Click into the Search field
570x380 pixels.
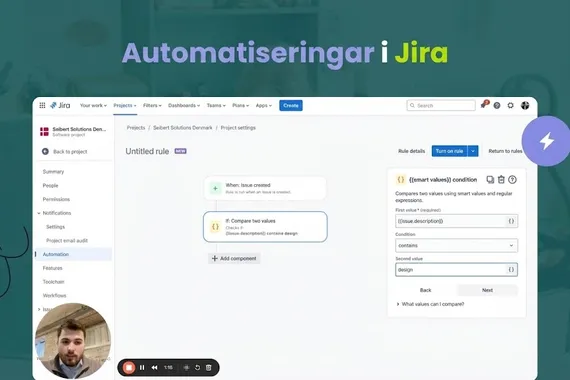(441, 105)
